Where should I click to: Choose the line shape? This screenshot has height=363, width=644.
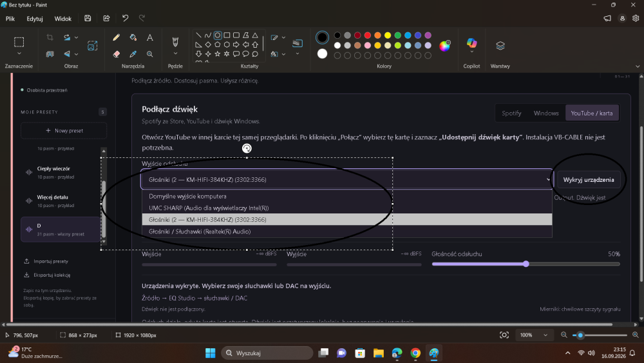point(199,35)
